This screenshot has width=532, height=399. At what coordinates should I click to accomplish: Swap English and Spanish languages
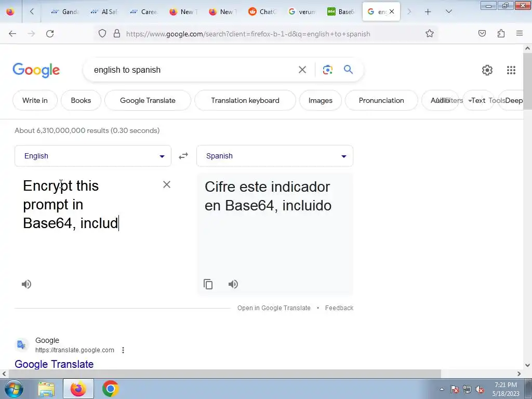click(183, 156)
